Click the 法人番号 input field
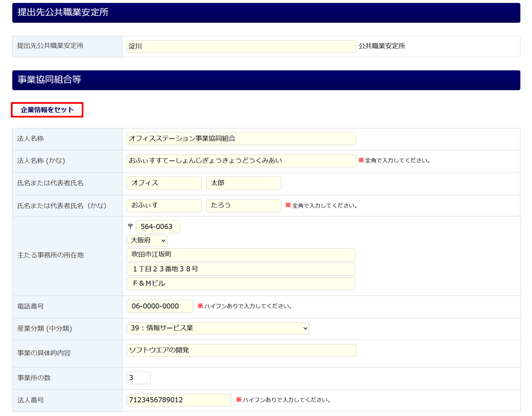Image resolution: width=532 pixels, height=416 pixels. [x=179, y=400]
